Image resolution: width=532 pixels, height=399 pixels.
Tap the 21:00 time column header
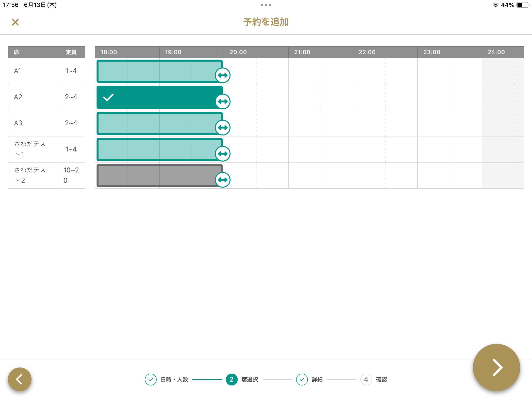302,52
